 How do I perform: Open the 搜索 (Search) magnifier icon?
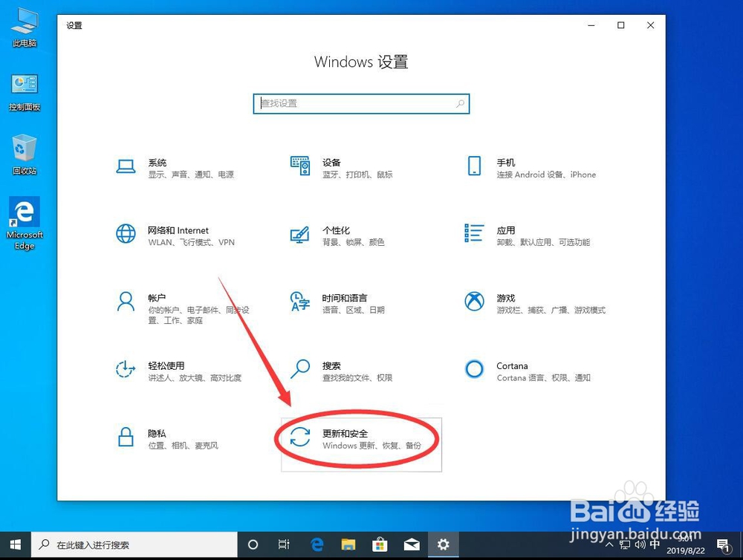300,370
